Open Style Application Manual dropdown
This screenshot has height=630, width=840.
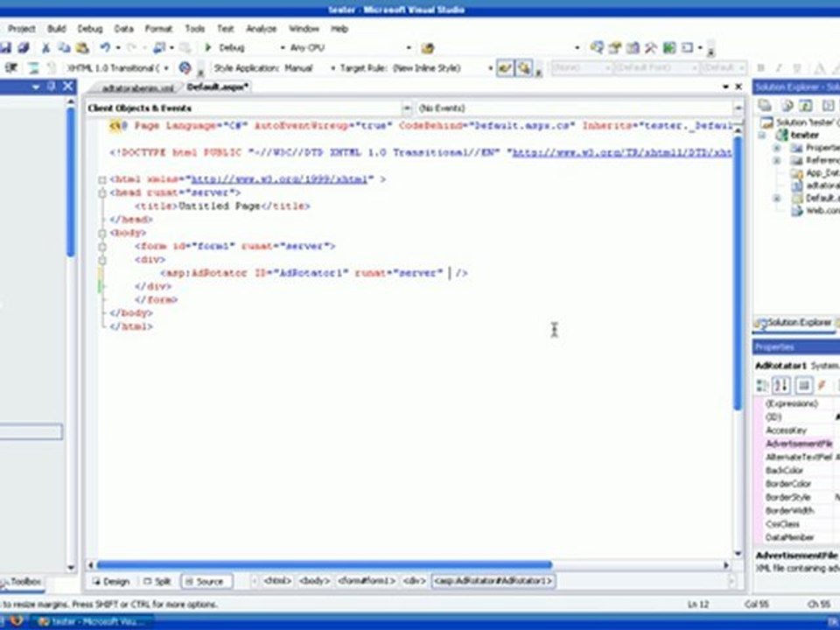(x=332, y=68)
